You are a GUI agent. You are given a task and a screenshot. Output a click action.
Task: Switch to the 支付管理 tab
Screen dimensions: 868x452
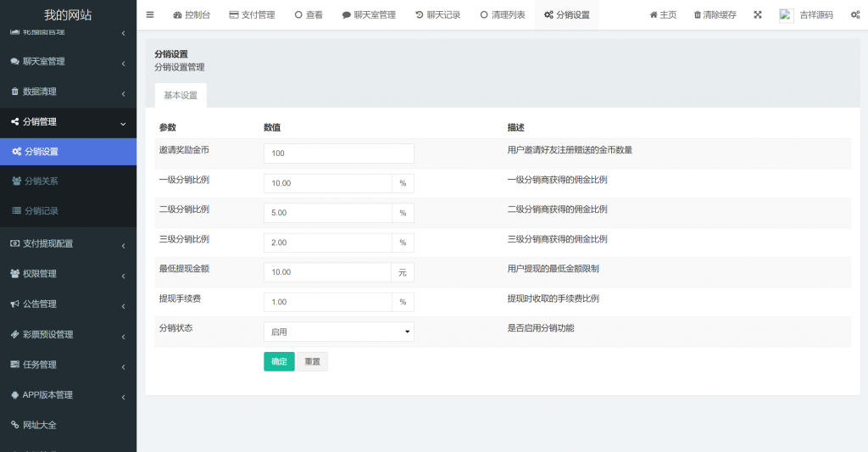click(252, 14)
